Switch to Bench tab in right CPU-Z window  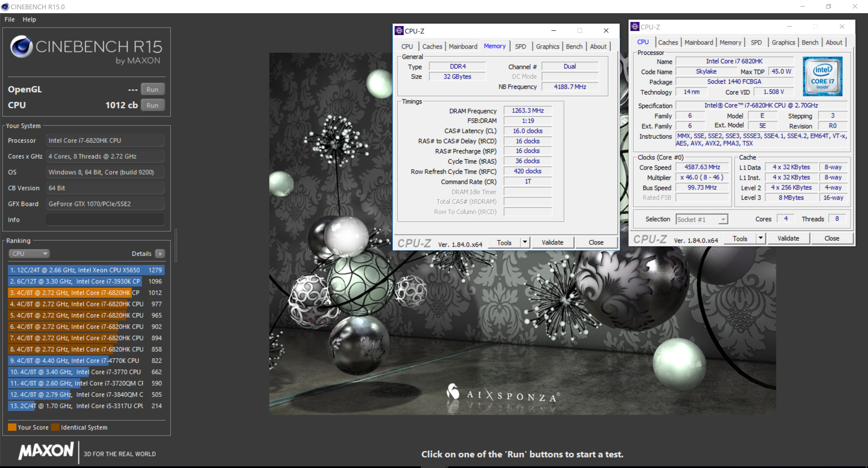810,43
